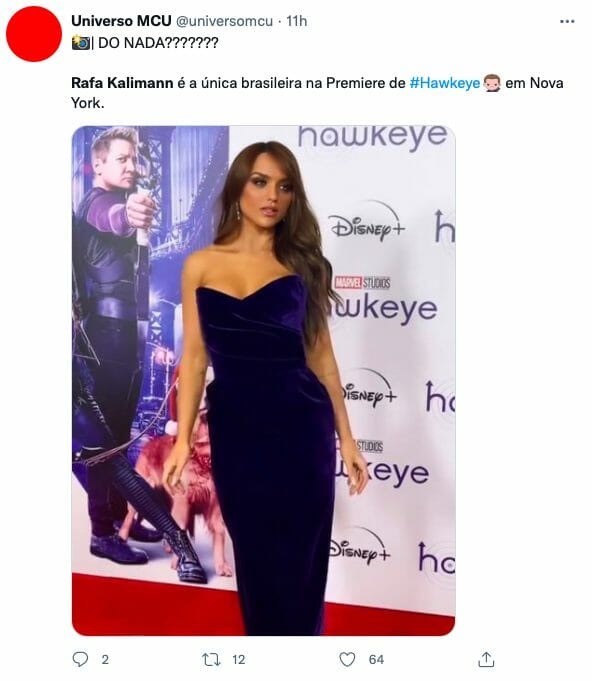Click the reply count showing 2
This screenshot has height=681, width=592.
pos(105,660)
